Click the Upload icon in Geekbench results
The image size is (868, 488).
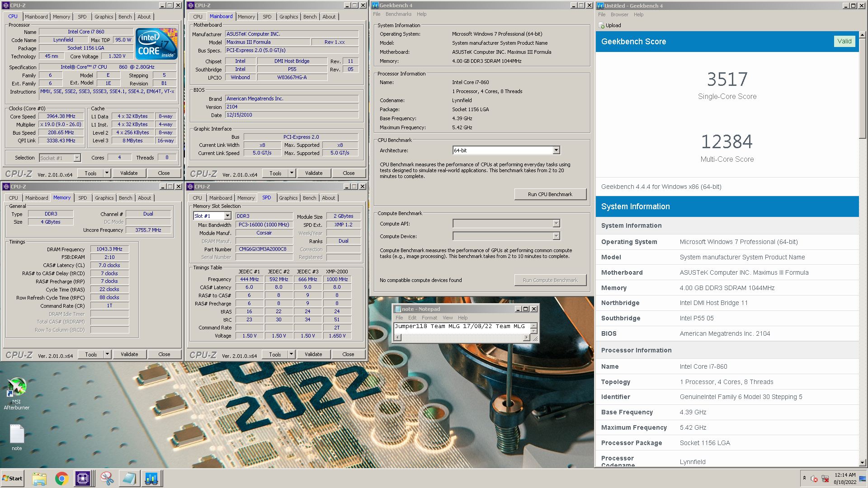601,25
